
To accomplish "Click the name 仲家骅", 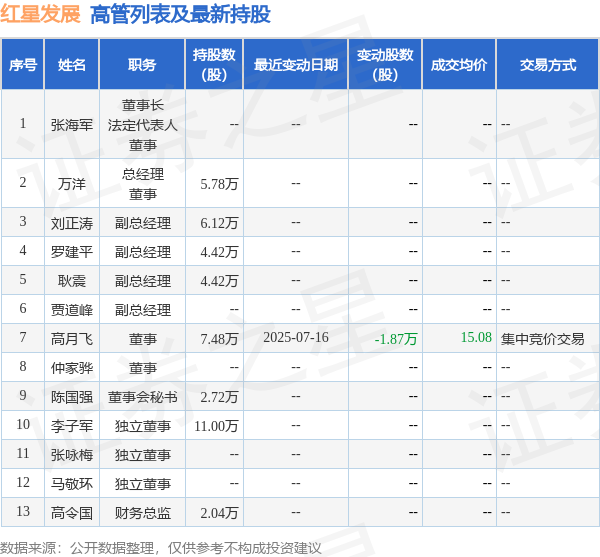I will [72, 368].
